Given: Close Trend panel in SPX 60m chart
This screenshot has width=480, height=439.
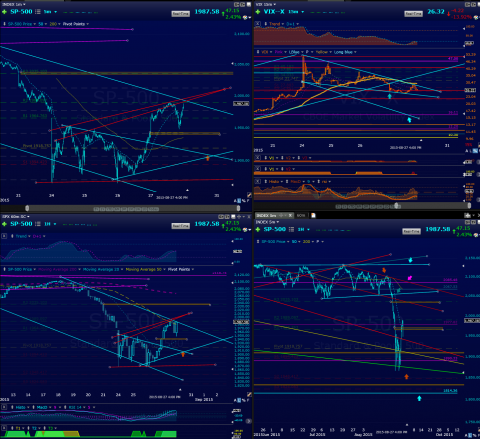Looking at the screenshot, I should (x=4, y=236).
